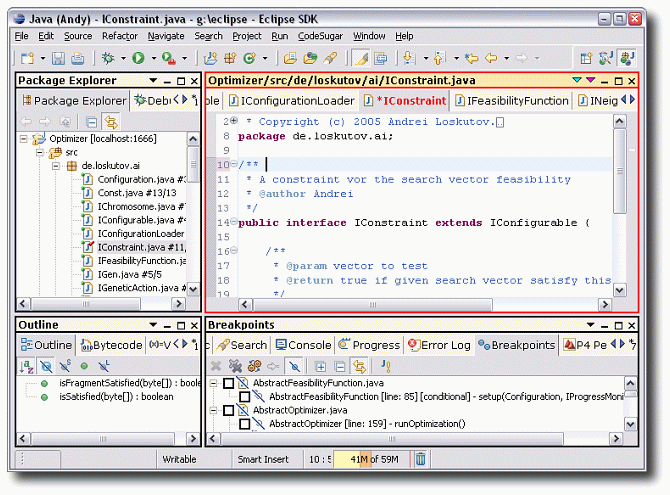Check the line 159 runOptimization breakpoint checkbox

(x=245, y=424)
